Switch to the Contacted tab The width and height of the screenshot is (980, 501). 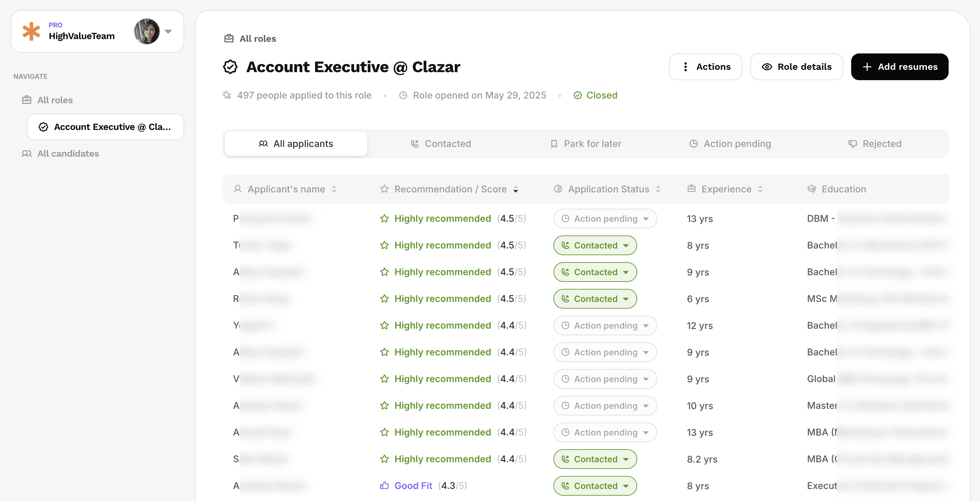click(441, 144)
